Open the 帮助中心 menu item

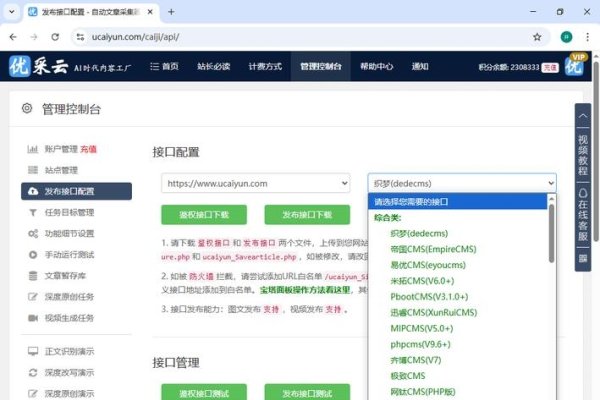click(377, 67)
